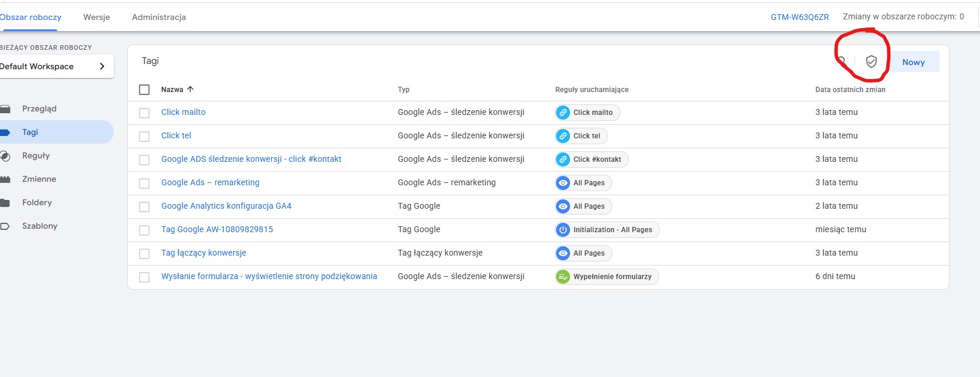Click the shield consent overview icon
980x377 pixels.
pyautogui.click(x=871, y=62)
